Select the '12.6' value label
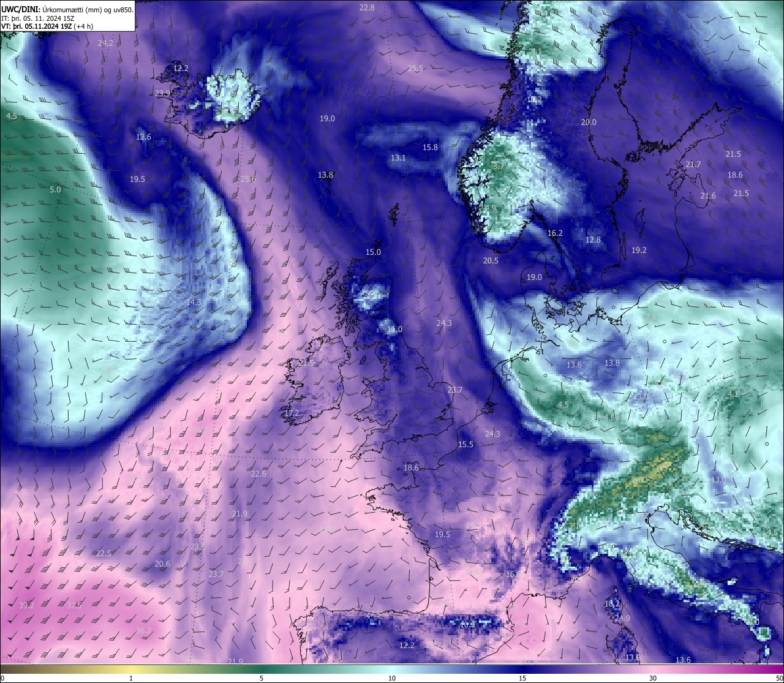Screen dimensions: 784x683 [143, 137]
